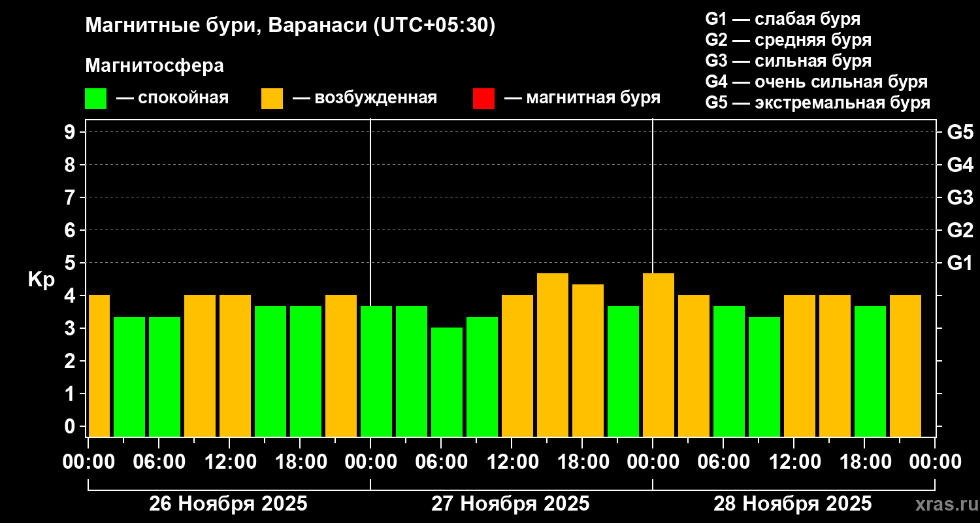
Task: Click the orange "возбужденная" legend swatch
Action: 272,99
